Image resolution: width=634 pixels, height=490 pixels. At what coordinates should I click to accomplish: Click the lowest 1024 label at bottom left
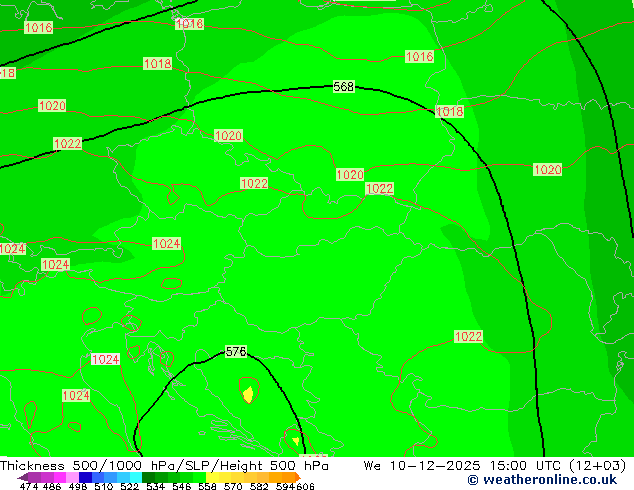coord(76,395)
